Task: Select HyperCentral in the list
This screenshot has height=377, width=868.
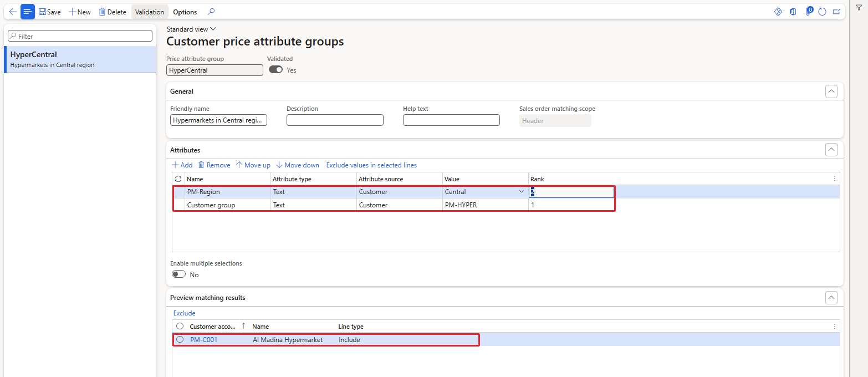Action: click(x=80, y=59)
